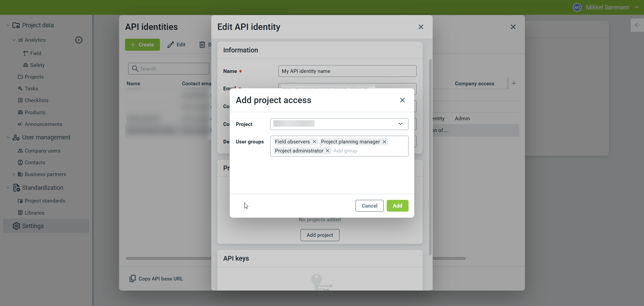Click the plus icon next to Company access
The width and height of the screenshot is (644, 306).
click(514, 83)
